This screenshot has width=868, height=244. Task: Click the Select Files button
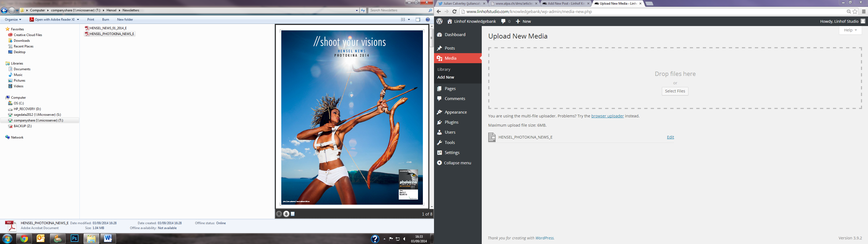pyautogui.click(x=675, y=91)
